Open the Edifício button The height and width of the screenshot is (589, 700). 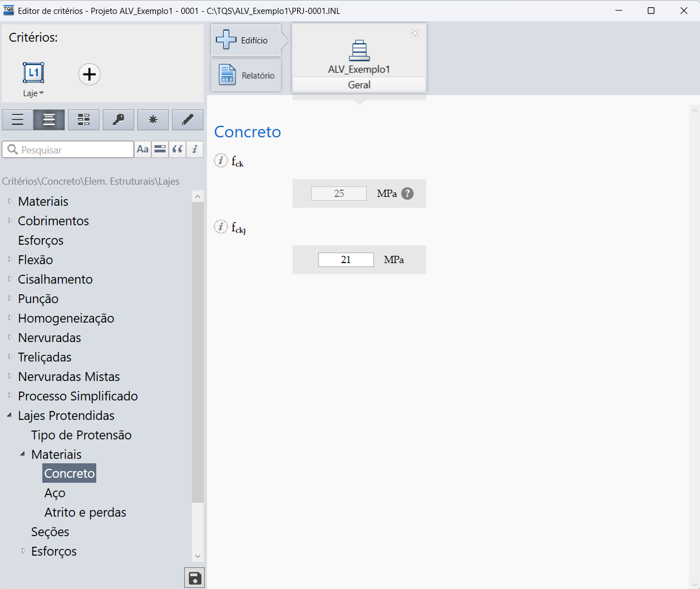(246, 40)
